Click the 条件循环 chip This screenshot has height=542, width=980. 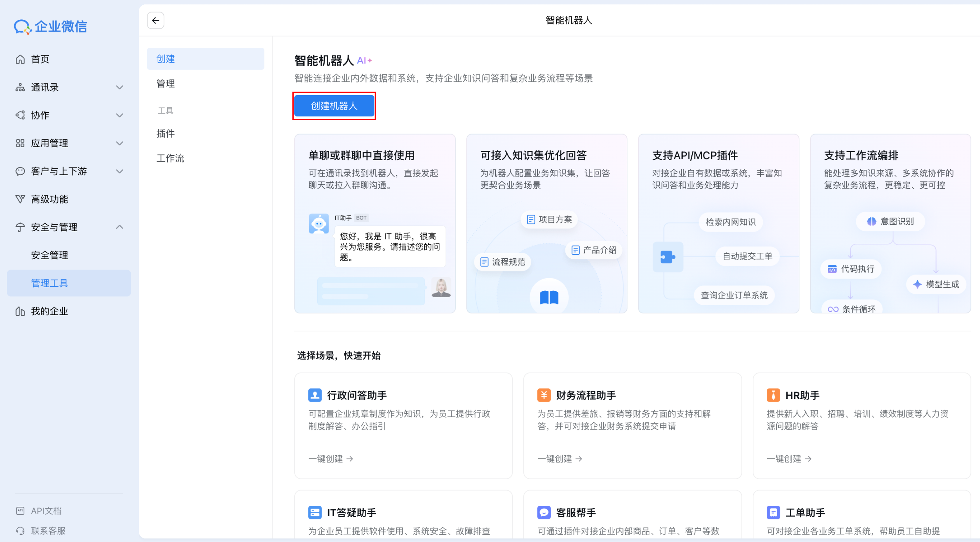(x=852, y=307)
